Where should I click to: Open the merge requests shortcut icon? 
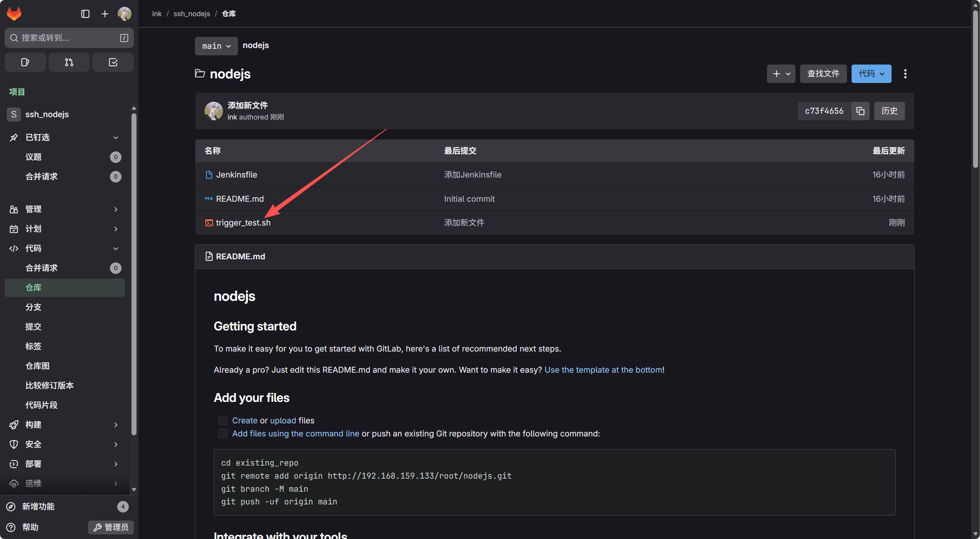tap(69, 62)
